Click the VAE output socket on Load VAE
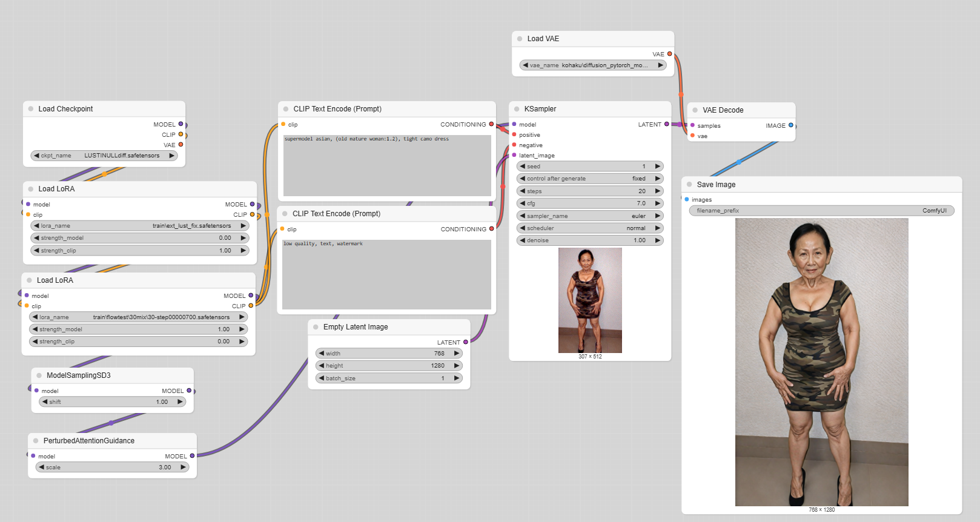Viewport: 980px width, 522px height. 669,54
